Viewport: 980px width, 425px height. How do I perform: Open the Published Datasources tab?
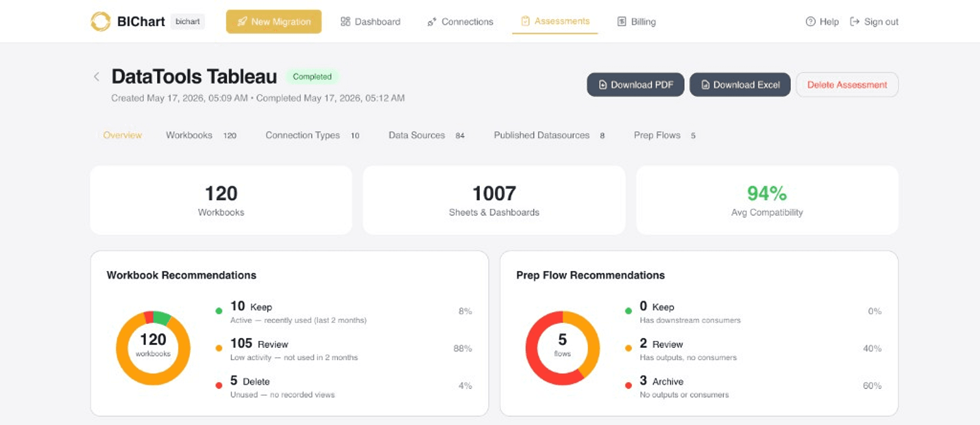click(549, 135)
